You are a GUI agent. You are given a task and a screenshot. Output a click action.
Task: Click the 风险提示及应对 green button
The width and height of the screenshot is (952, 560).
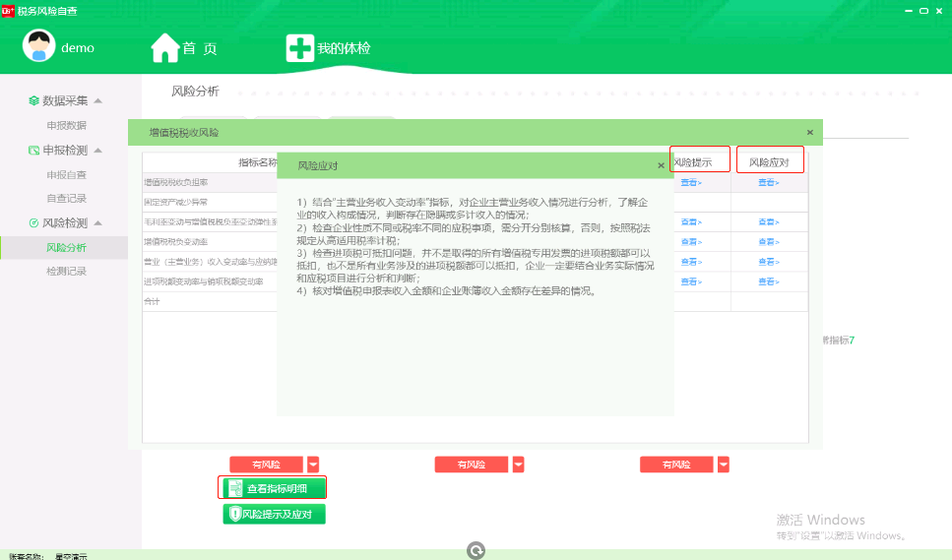click(274, 514)
